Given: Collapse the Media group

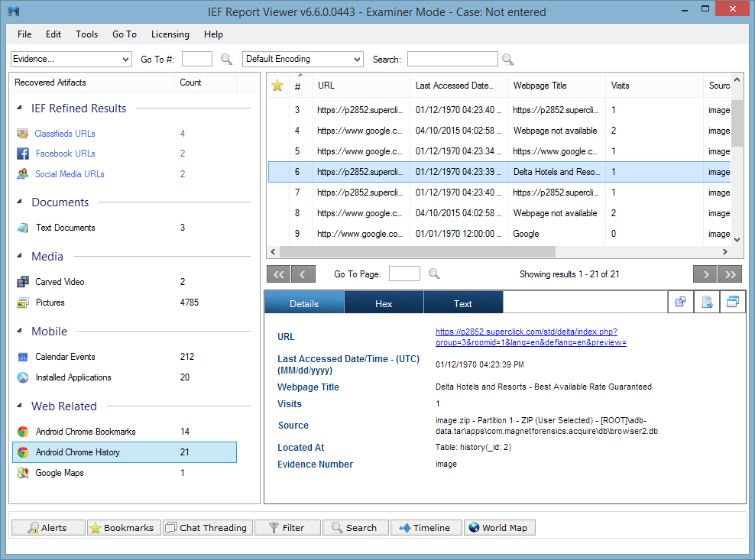Looking at the screenshot, I should (19, 256).
